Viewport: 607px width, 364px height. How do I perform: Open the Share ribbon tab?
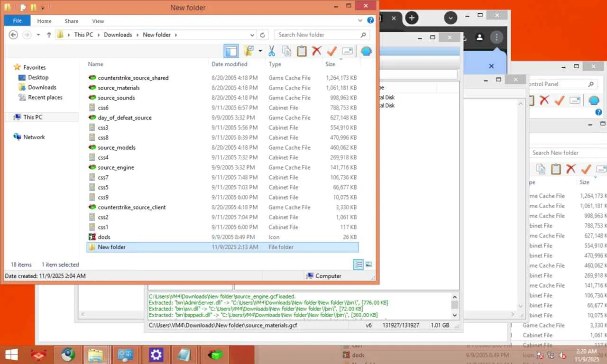point(72,21)
